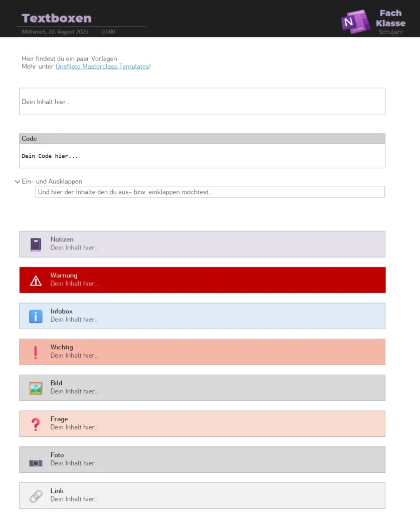Click the Fach Klasse header text
This screenshot has height=513, width=420.
click(x=390, y=18)
